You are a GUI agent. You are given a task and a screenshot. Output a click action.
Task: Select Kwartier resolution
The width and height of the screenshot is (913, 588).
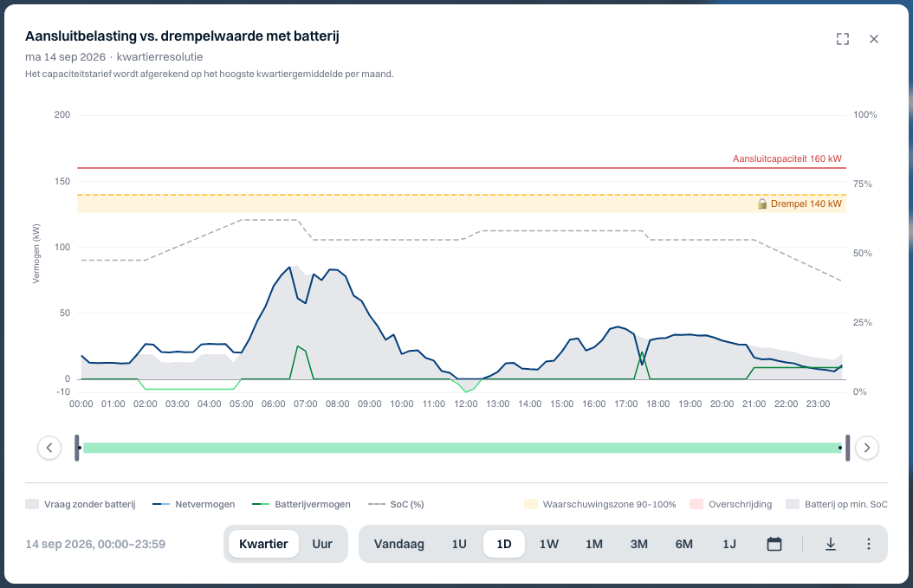(263, 544)
